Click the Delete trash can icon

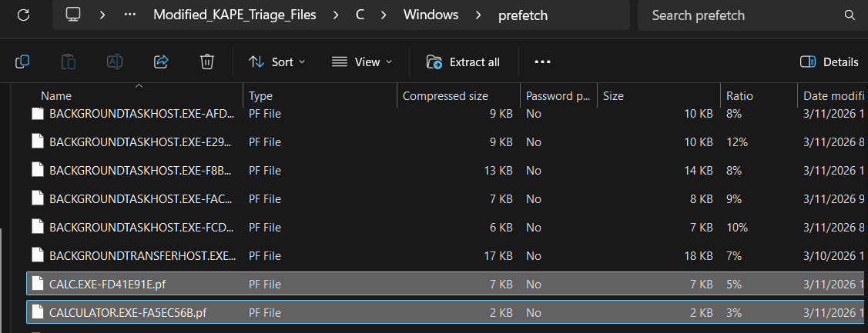pyautogui.click(x=206, y=62)
